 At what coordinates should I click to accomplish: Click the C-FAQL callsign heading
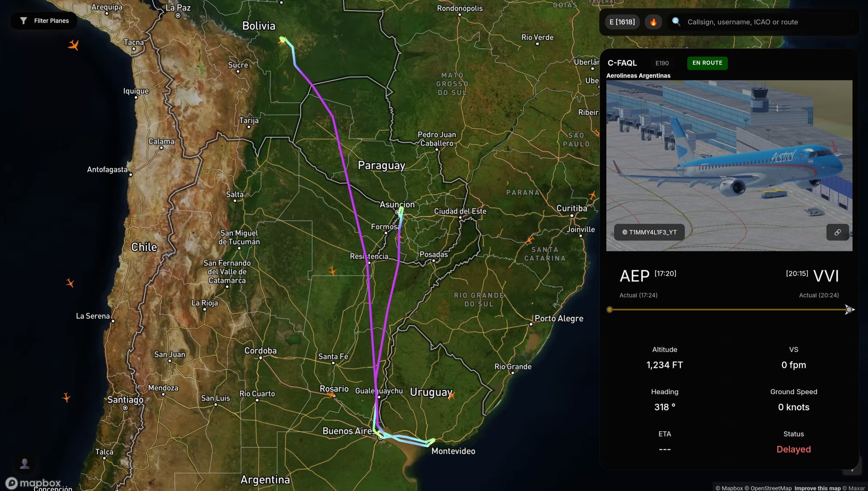pyautogui.click(x=622, y=63)
